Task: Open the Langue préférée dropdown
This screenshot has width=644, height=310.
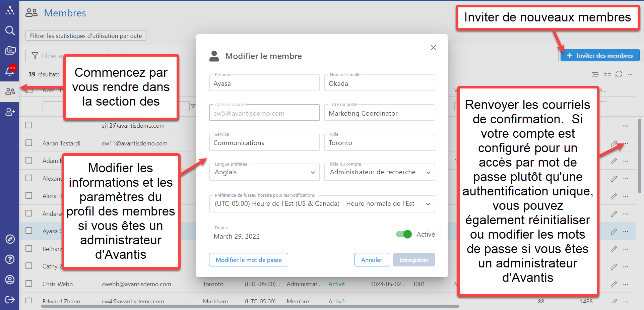Action: pyautogui.click(x=264, y=172)
